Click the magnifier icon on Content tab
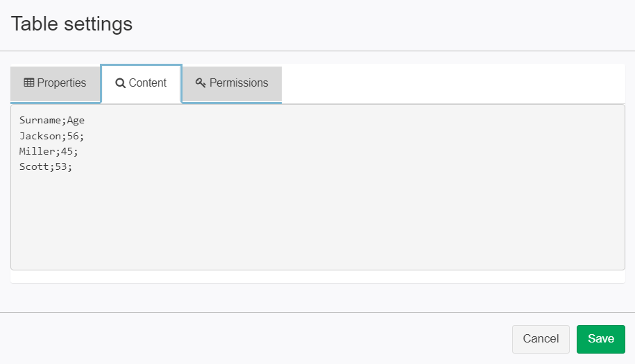635x364 pixels. tap(120, 83)
